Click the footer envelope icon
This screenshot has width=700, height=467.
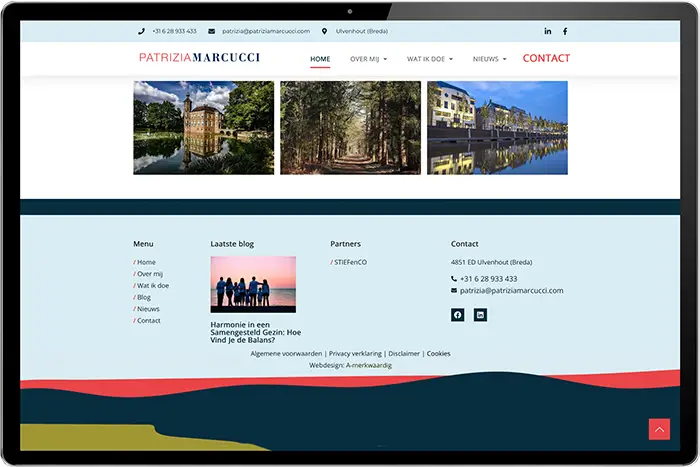[x=454, y=291]
